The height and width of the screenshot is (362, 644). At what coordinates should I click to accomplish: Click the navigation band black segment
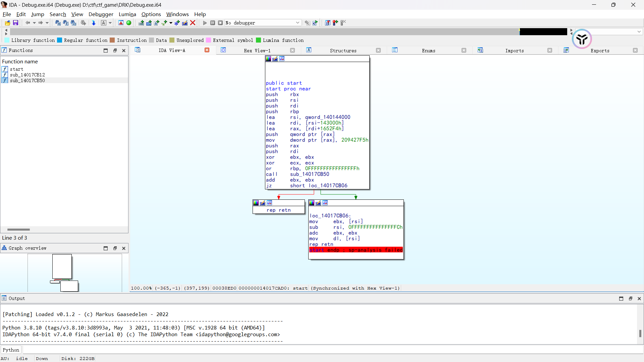coord(543,32)
